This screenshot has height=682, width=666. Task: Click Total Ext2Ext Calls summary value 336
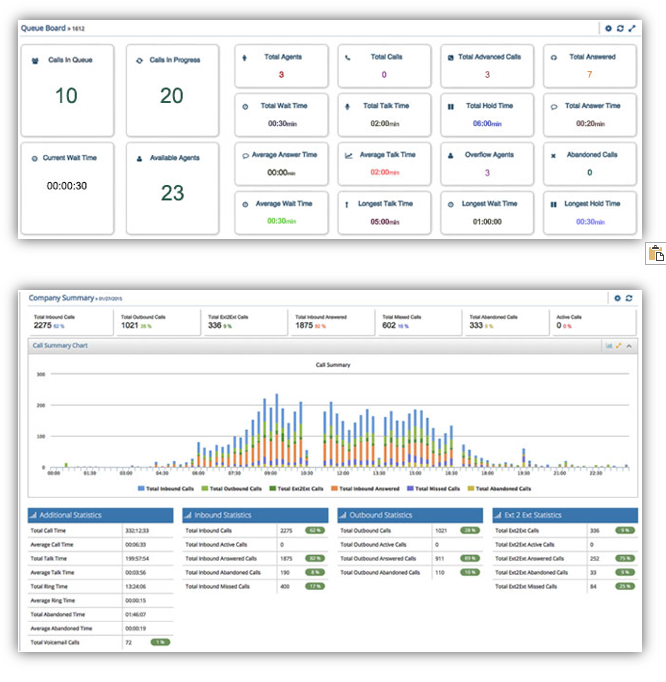click(214, 325)
